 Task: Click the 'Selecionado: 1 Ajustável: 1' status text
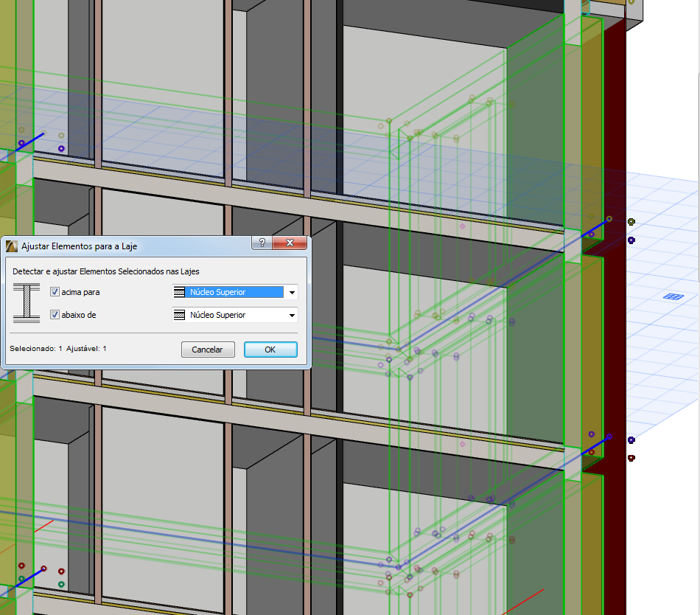(x=58, y=348)
